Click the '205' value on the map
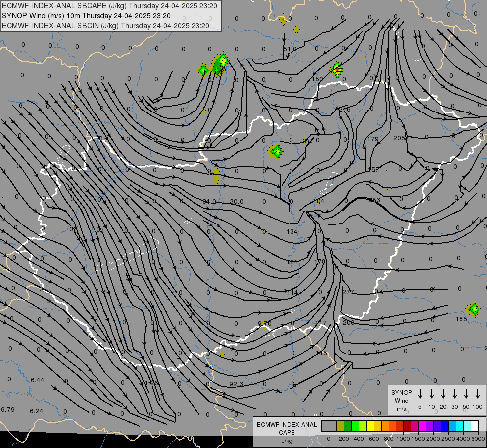 (x=399, y=138)
